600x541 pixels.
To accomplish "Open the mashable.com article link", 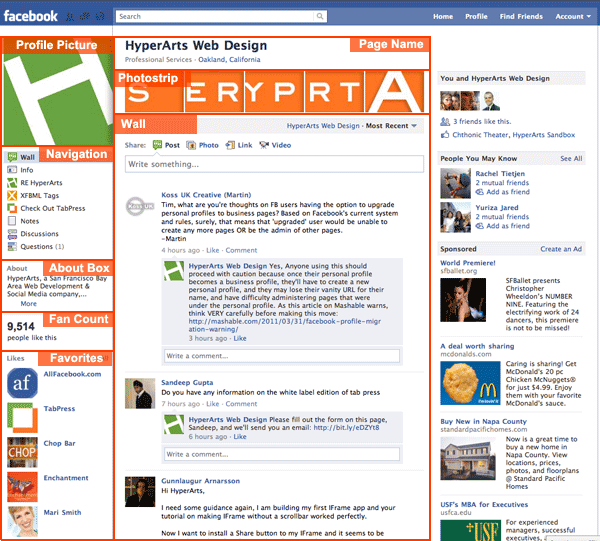I will point(284,325).
